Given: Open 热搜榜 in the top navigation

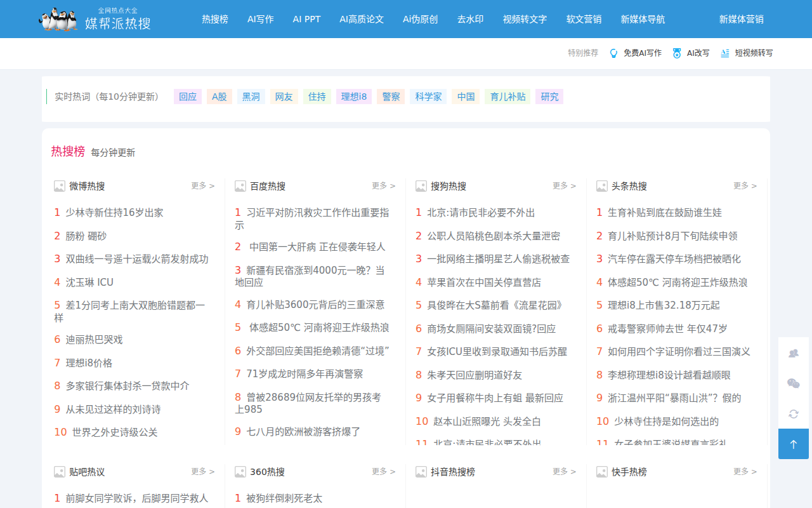Looking at the screenshot, I should click(215, 19).
